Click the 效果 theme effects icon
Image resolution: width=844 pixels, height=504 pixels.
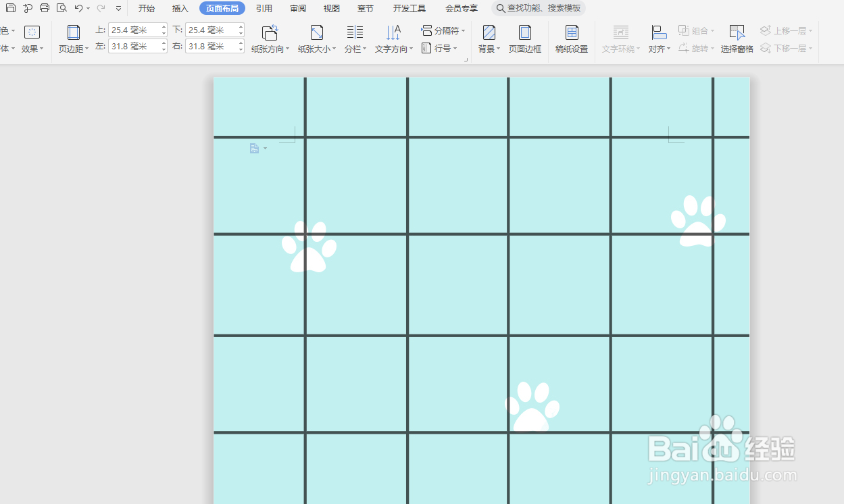[32, 32]
